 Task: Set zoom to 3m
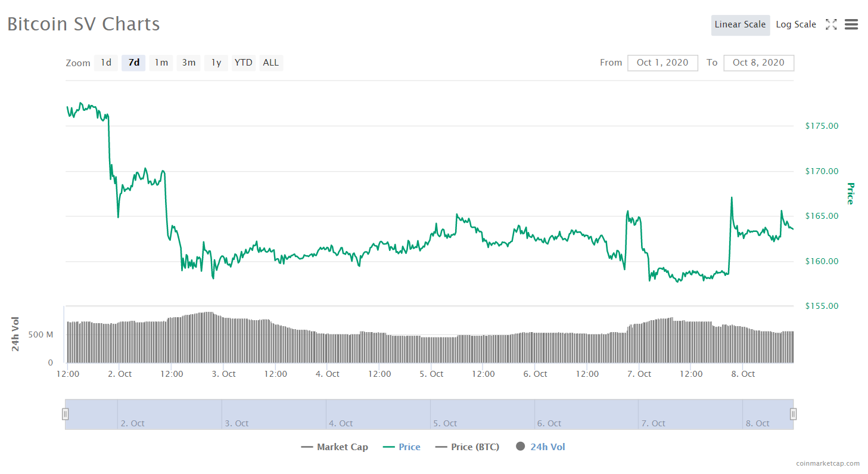pyautogui.click(x=189, y=63)
